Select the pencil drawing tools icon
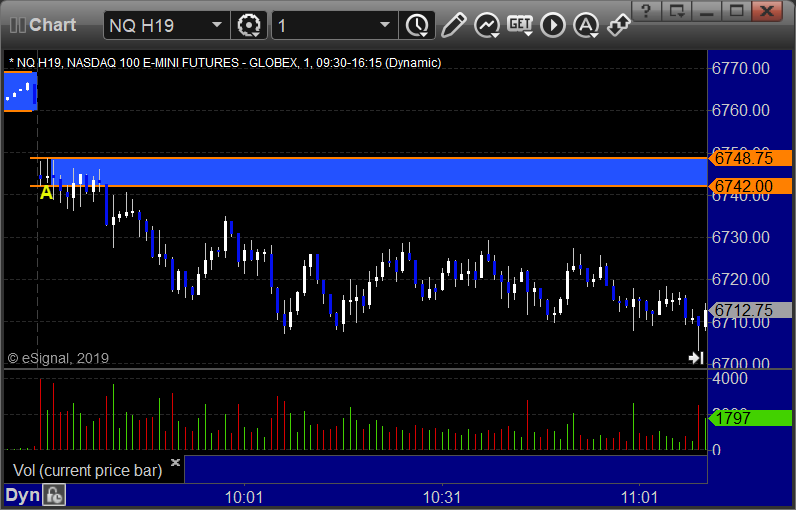This screenshot has height=510, width=796. (x=453, y=25)
